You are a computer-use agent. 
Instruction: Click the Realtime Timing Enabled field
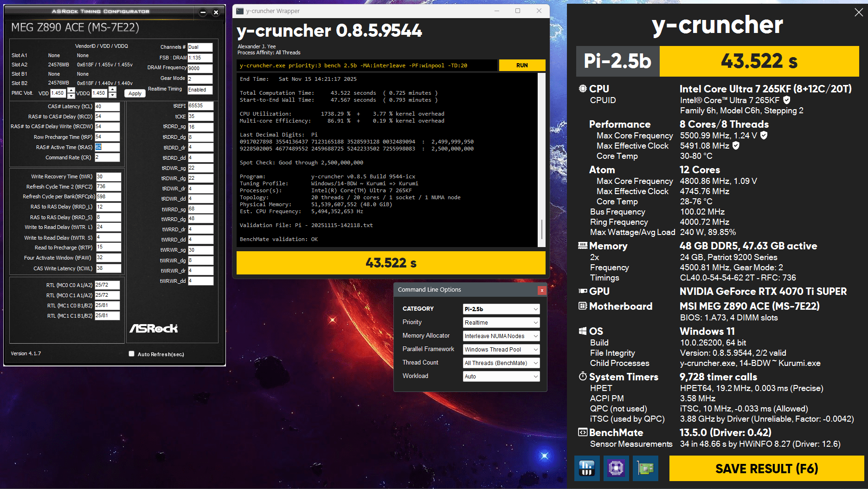click(x=200, y=90)
